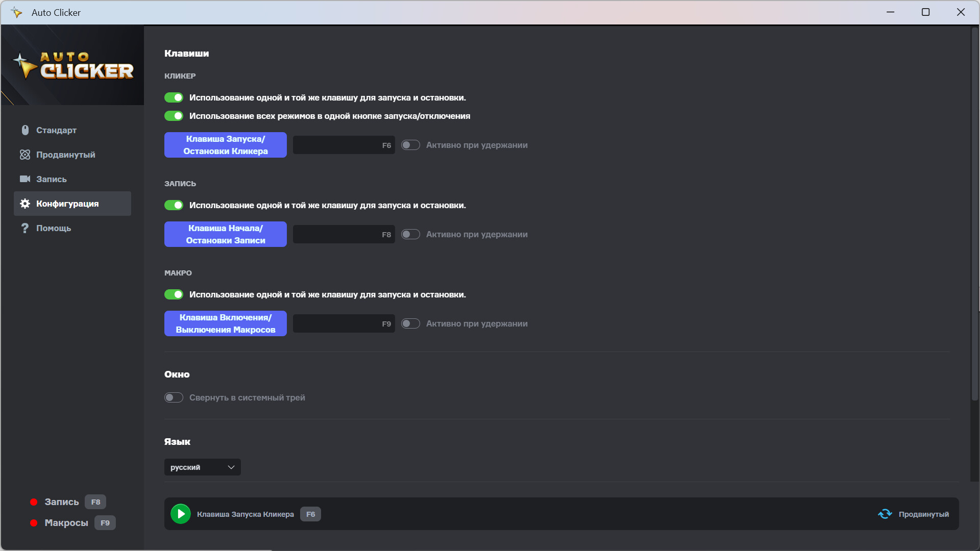Turn off same-key toggle under МАКРО
980x551 pixels.
click(174, 295)
